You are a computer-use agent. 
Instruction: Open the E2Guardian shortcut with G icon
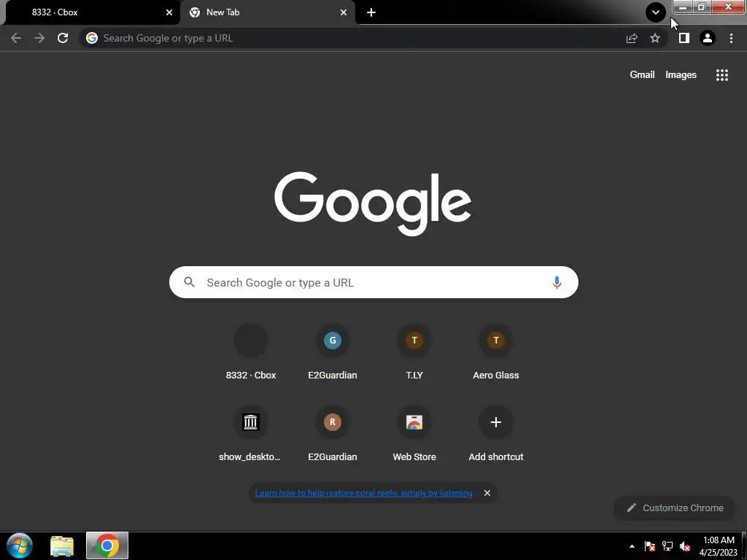pyautogui.click(x=333, y=352)
